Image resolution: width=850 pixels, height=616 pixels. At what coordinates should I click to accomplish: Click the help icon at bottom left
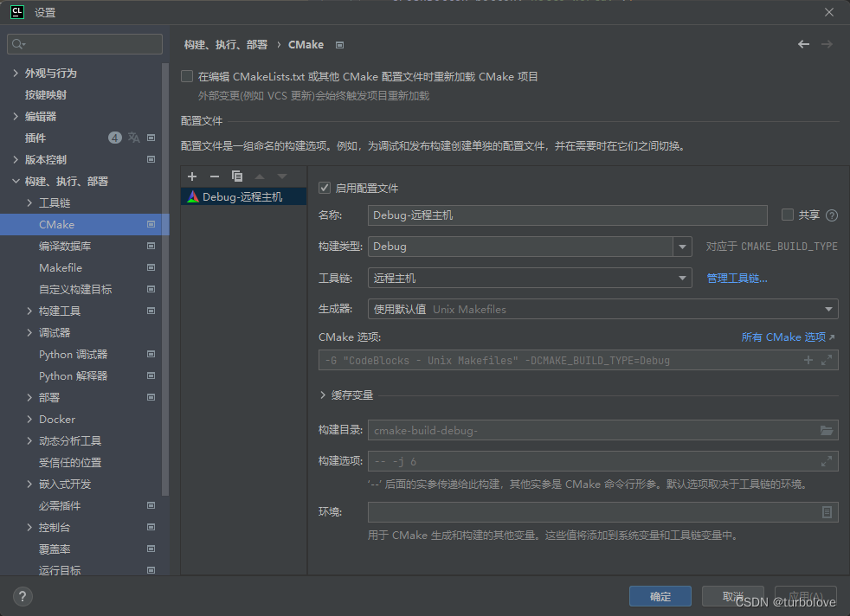point(22,595)
